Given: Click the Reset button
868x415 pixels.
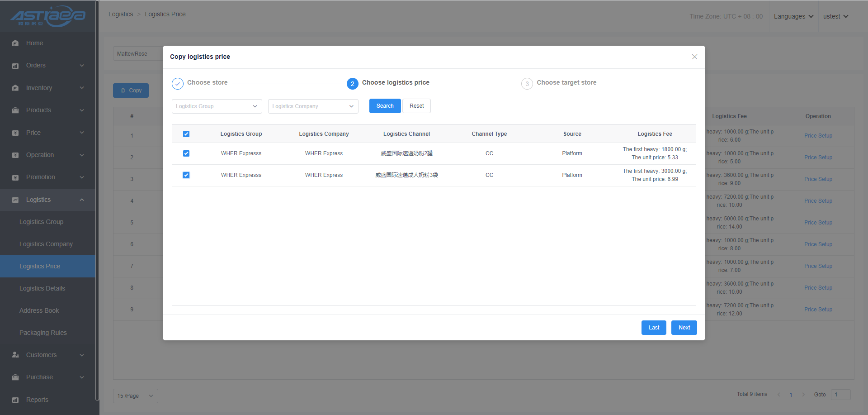Looking at the screenshot, I should [x=416, y=106].
